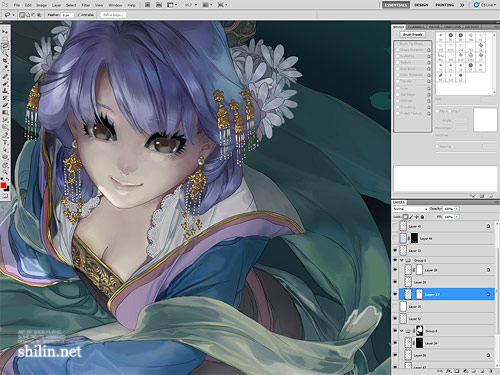
Task: Open the File menu
Action: point(17,5)
